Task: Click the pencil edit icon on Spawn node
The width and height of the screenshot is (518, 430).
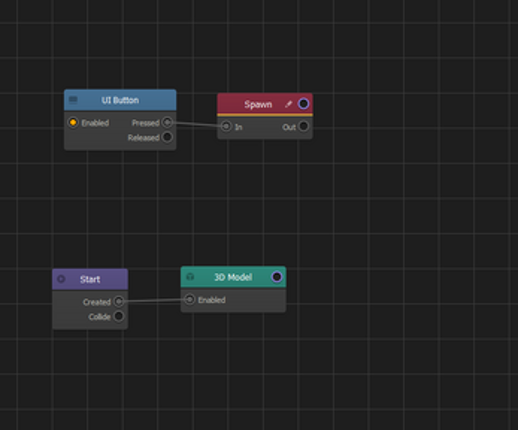Action: point(288,104)
